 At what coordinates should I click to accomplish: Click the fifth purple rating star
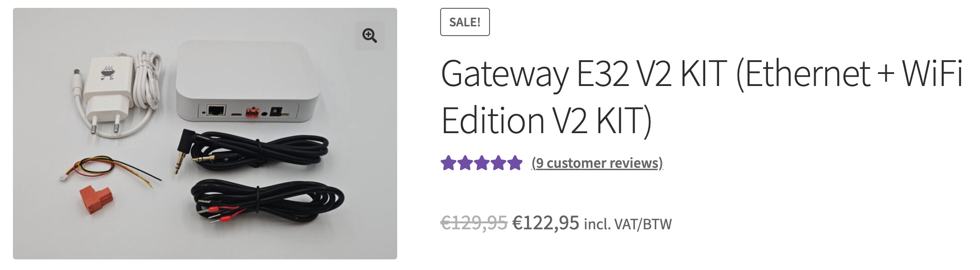point(514,163)
